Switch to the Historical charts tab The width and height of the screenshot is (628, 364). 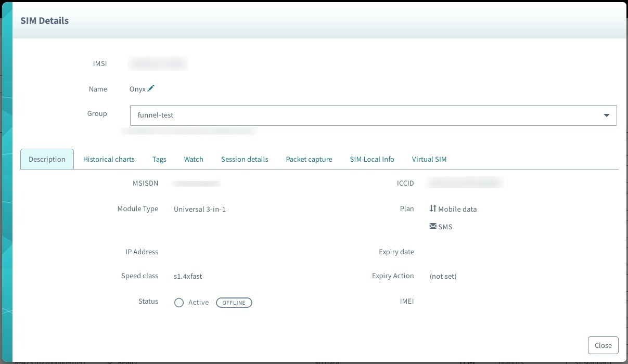(109, 159)
